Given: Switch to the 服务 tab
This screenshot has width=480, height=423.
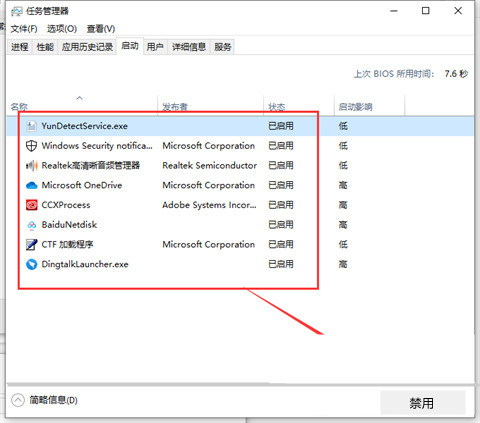Looking at the screenshot, I should [x=223, y=47].
